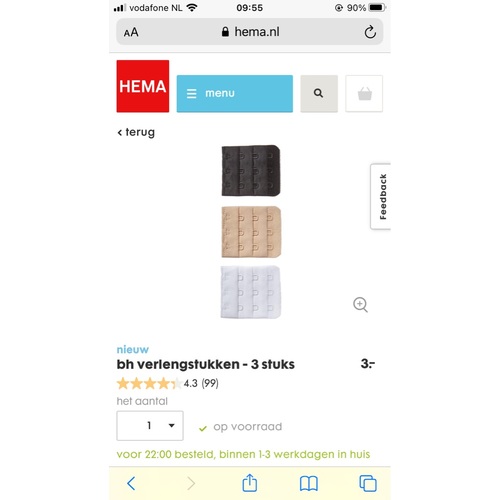The image size is (500, 500).
Task: Select the black bra extender image
Action: click(251, 170)
